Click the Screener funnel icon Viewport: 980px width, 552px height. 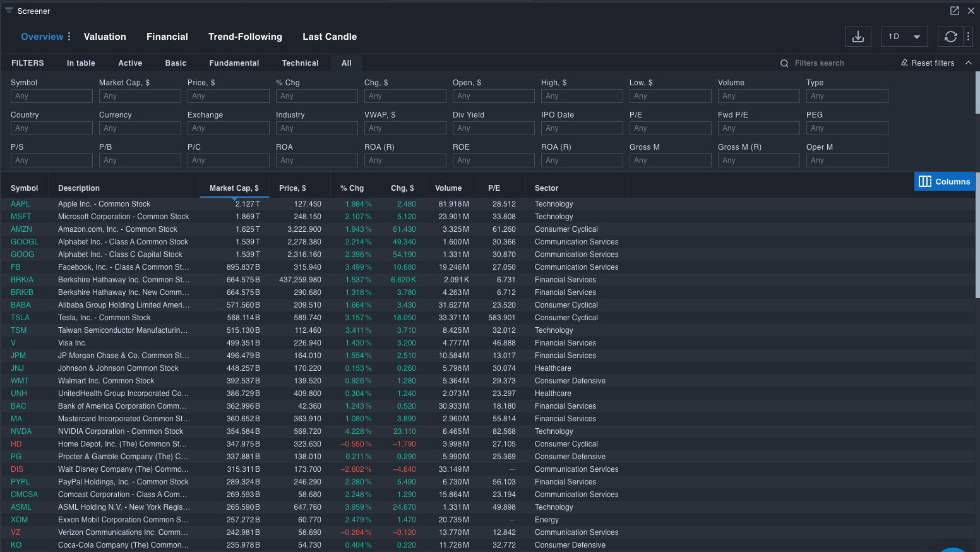9,11
